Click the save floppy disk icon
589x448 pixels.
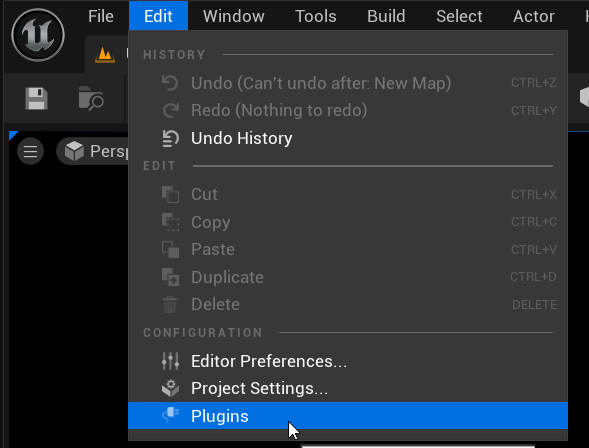coord(36,99)
